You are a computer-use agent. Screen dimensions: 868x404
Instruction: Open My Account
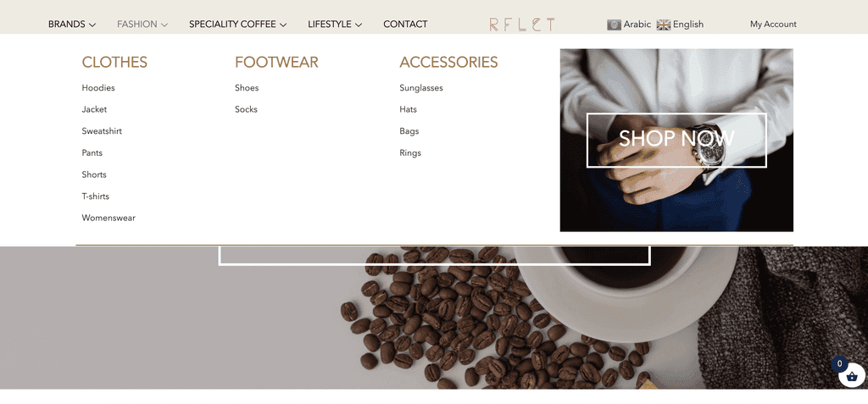[773, 25]
